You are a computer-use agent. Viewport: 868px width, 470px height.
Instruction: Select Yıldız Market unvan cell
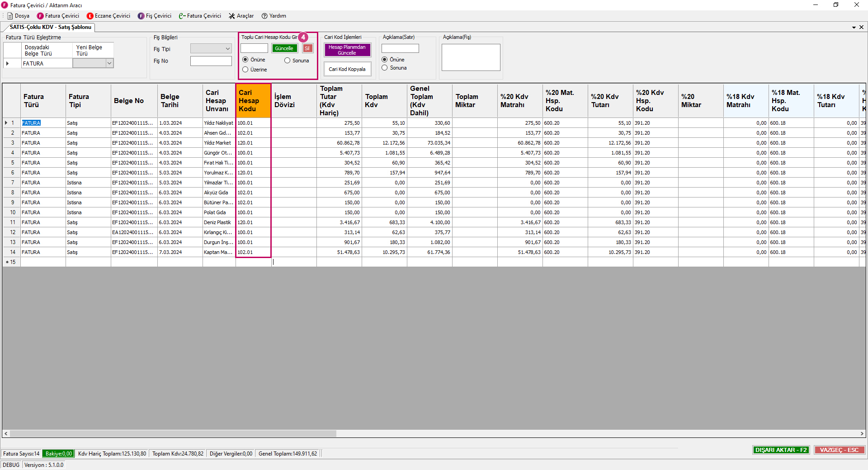[x=219, y=143]
